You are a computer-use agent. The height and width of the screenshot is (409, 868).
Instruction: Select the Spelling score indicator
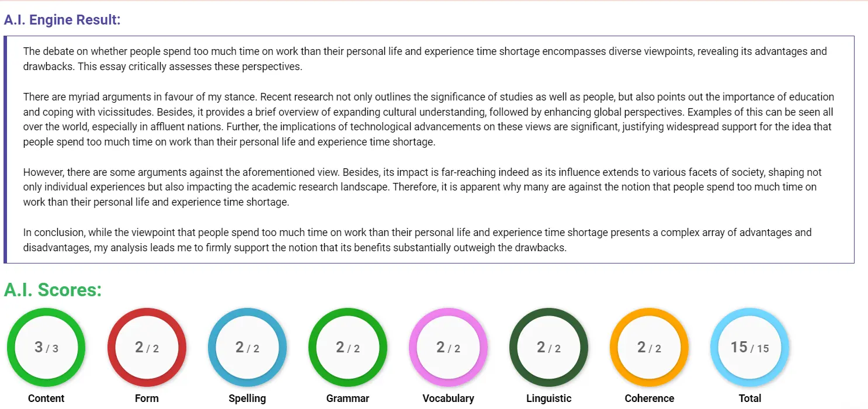point(247,347)
